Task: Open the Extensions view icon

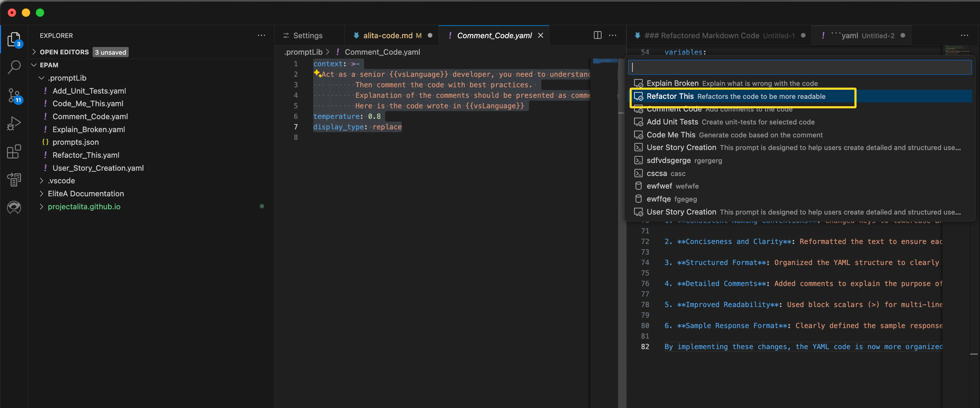Action: 14,151
